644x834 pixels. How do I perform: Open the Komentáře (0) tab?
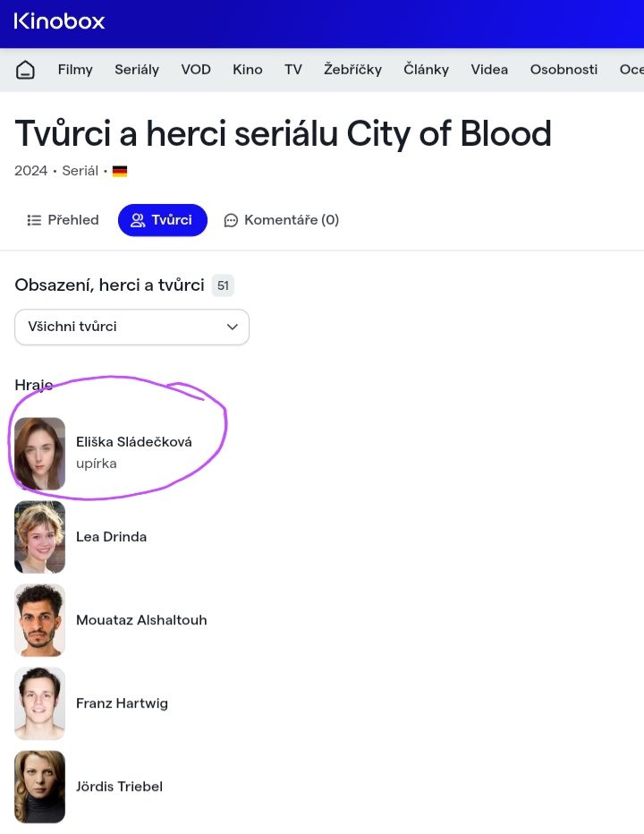[281, 220]
